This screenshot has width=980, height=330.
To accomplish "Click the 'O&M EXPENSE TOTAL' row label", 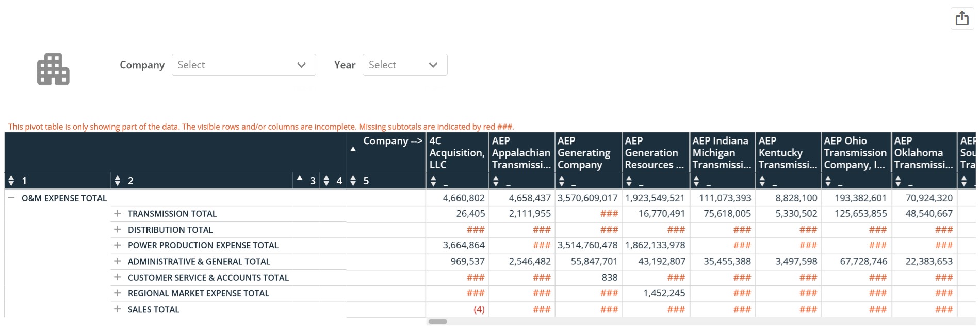I will [x=64, y=198].
